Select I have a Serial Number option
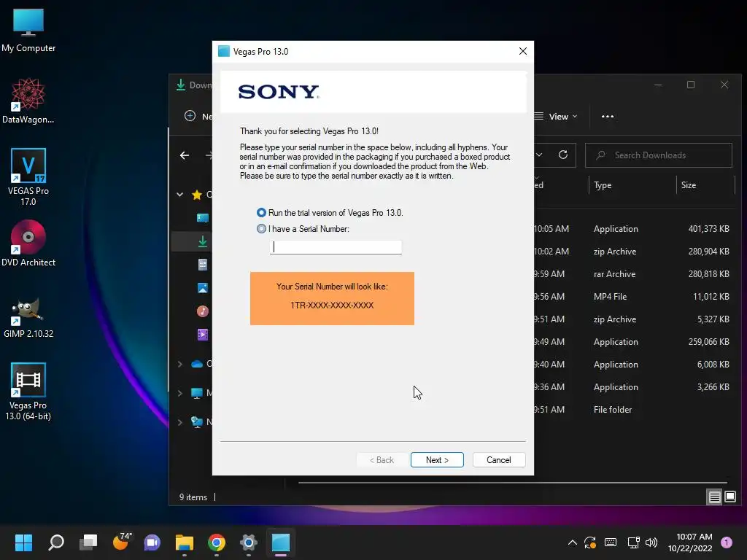Image resolution: width=747 pixels, height=560 pixels. 261,228
